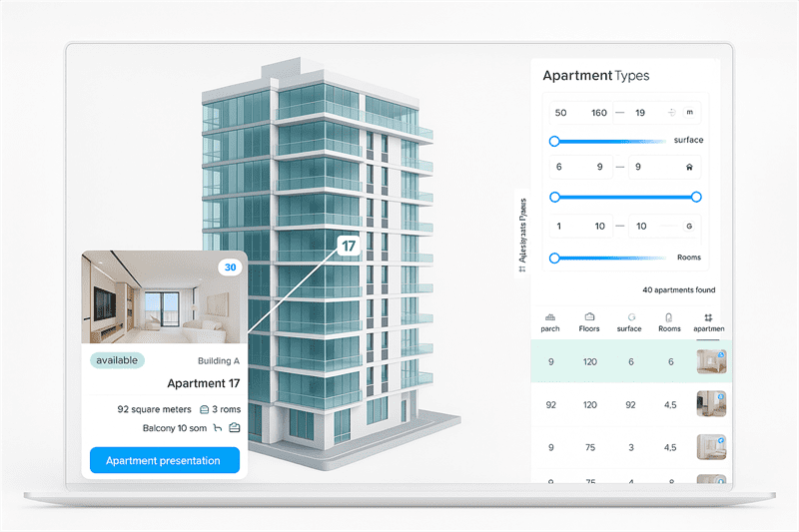
Task: Select the 17 marker on the building
Action: 348,246
